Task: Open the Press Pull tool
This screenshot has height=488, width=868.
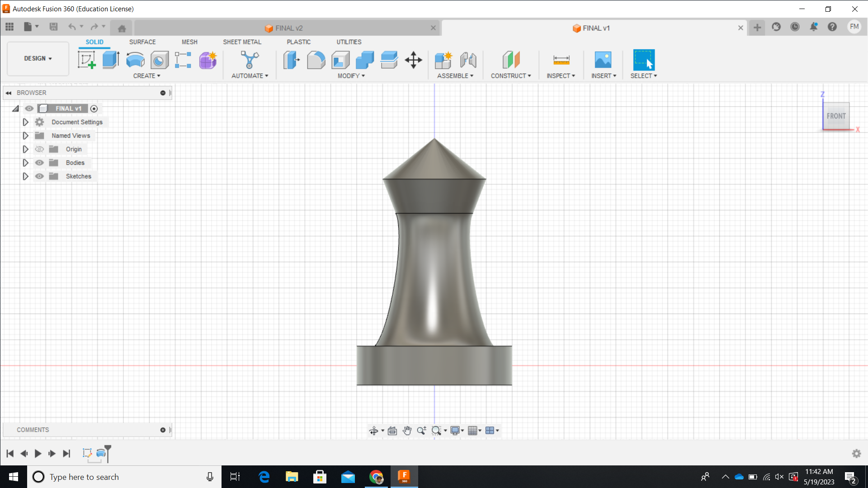Action: click(292, 60)
